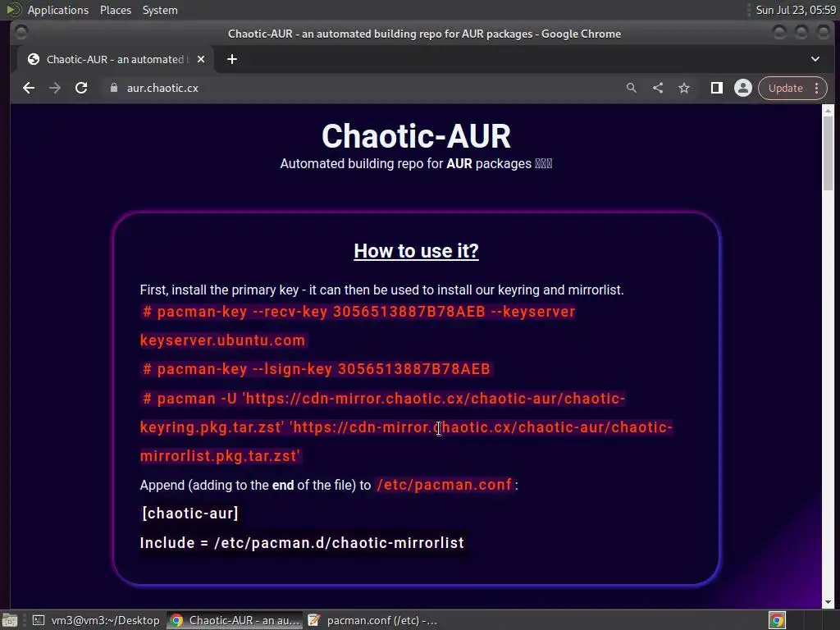Click the vertical scrollbar thumb

(828, 153)
